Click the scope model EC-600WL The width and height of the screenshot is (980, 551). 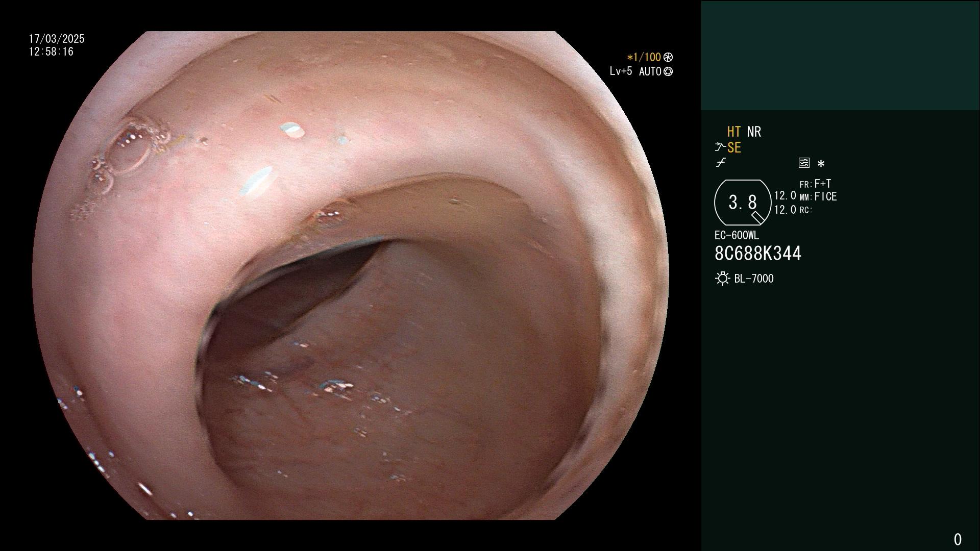737,235
